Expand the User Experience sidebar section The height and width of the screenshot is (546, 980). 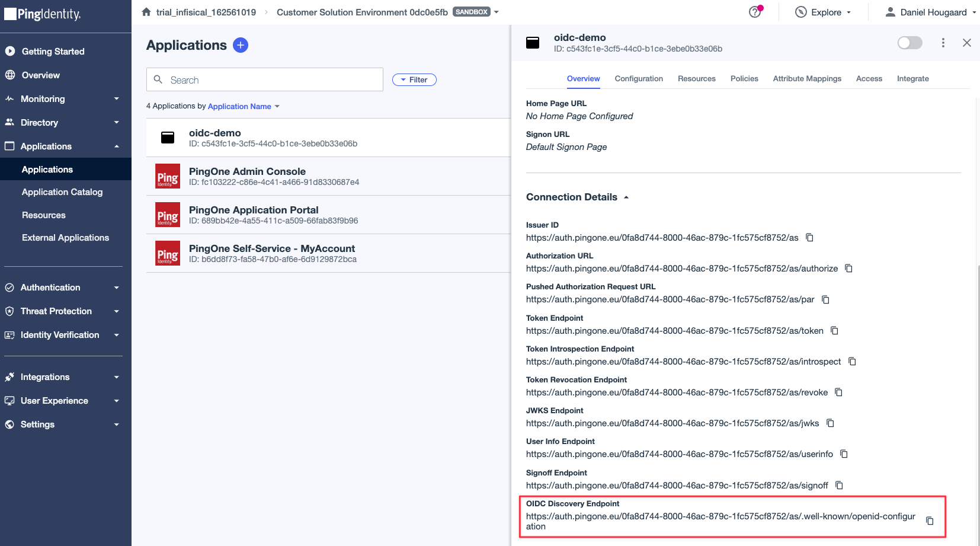(65, 401)
